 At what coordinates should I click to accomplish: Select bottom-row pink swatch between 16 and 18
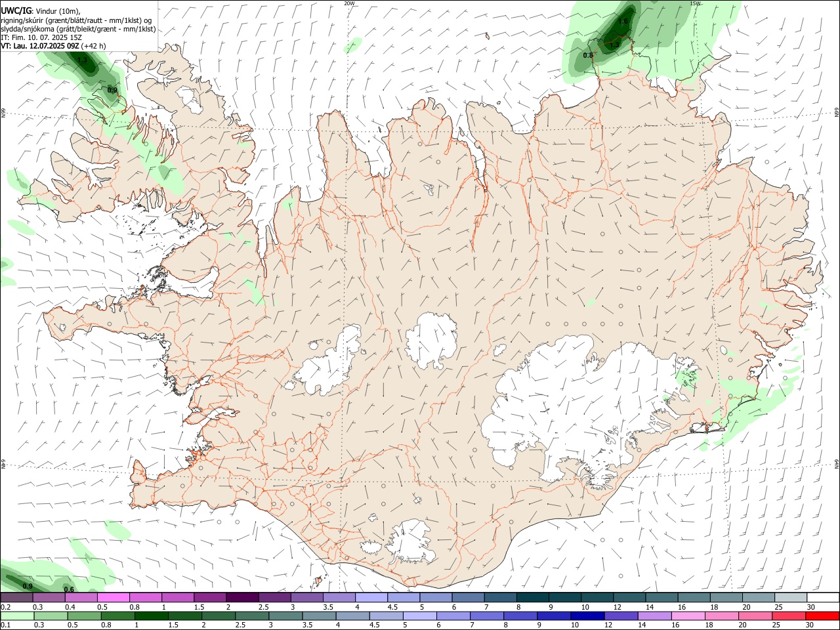(689, 616)
